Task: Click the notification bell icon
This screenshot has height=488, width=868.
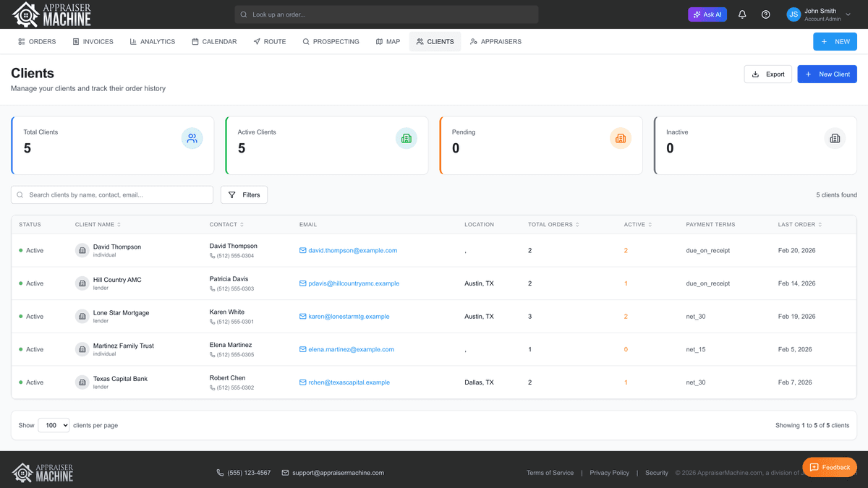Action: [742, 14]
